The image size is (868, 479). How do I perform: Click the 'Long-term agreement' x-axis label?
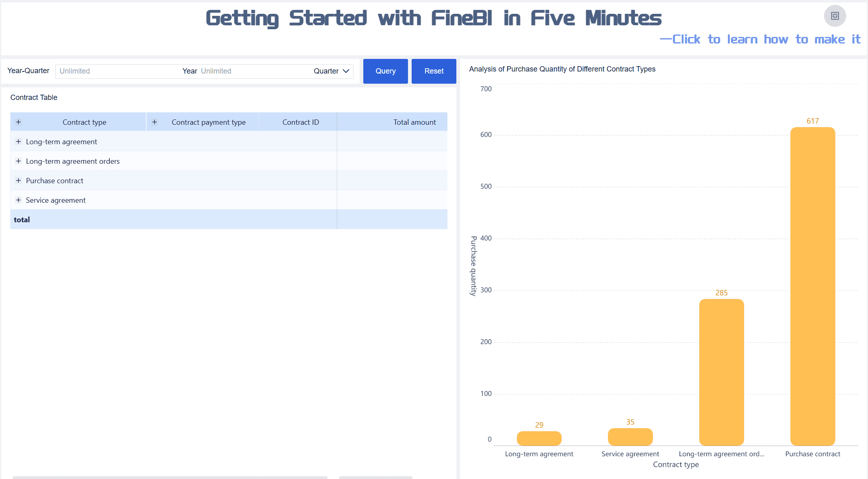point(539,454)
